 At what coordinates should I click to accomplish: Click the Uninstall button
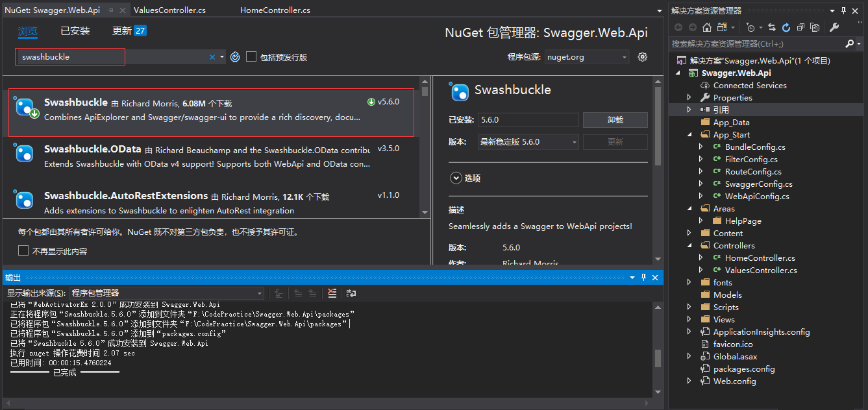(x=615, y=120)
